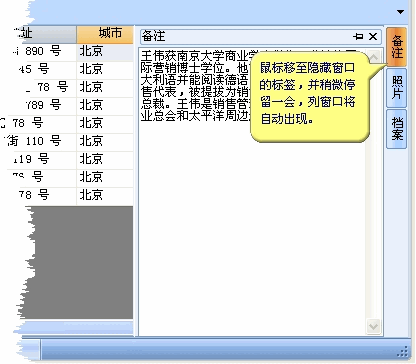The image size is (416, 364).
Task: Select the 备注 side tab
Action: pyautogui.click(x=397, y=47)
